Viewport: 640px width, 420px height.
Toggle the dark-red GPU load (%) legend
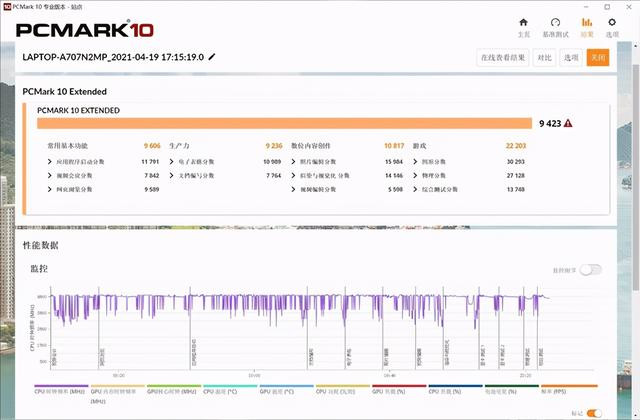pyautogui.click(x=399, y=390)
